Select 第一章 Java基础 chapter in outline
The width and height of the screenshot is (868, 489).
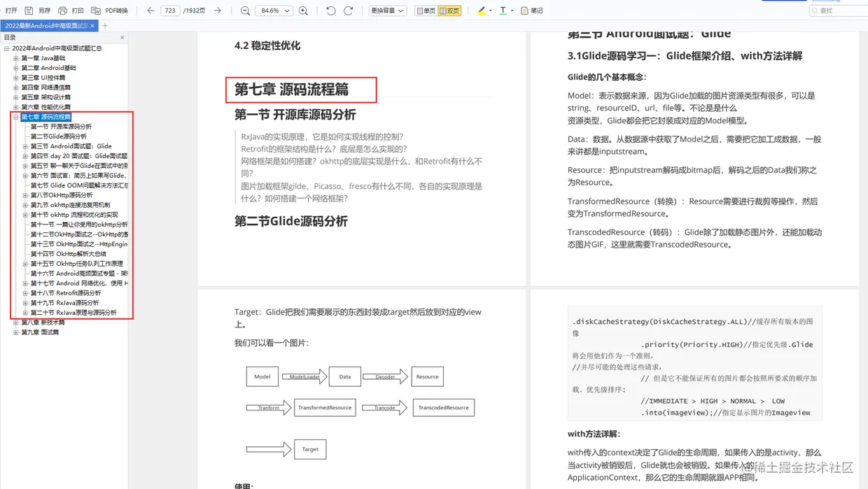43,58
